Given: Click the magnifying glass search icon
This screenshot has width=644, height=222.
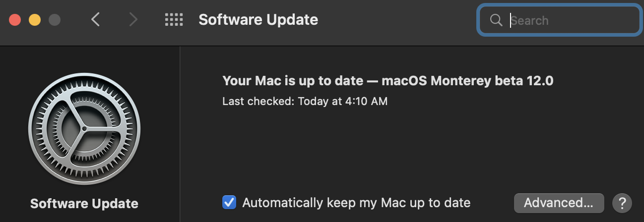Looking at the screenshot, I should click(x=496, y=20).
